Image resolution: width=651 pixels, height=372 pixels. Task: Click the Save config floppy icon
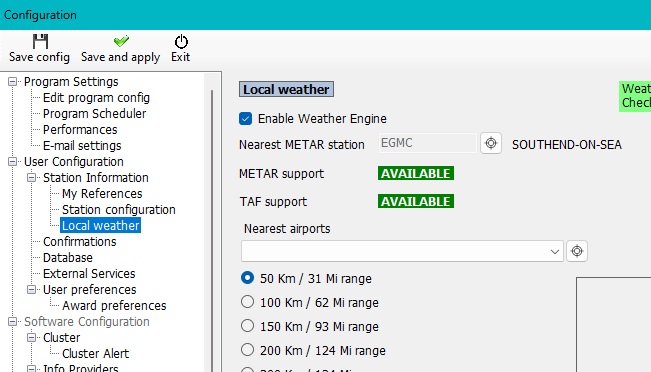pyautogui.click(x=40, y=42)
